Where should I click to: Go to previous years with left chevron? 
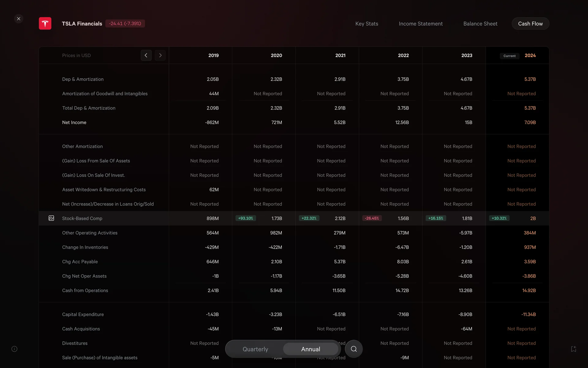146,56
